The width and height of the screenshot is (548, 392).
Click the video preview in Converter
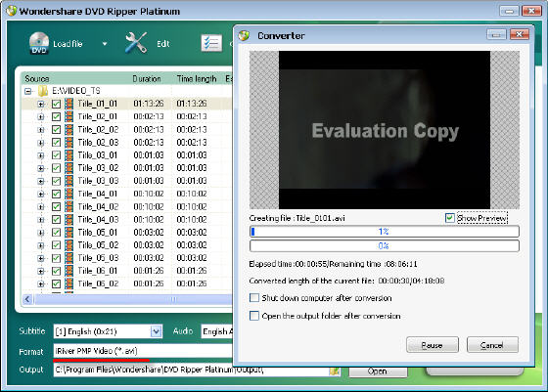click(385, 130)
